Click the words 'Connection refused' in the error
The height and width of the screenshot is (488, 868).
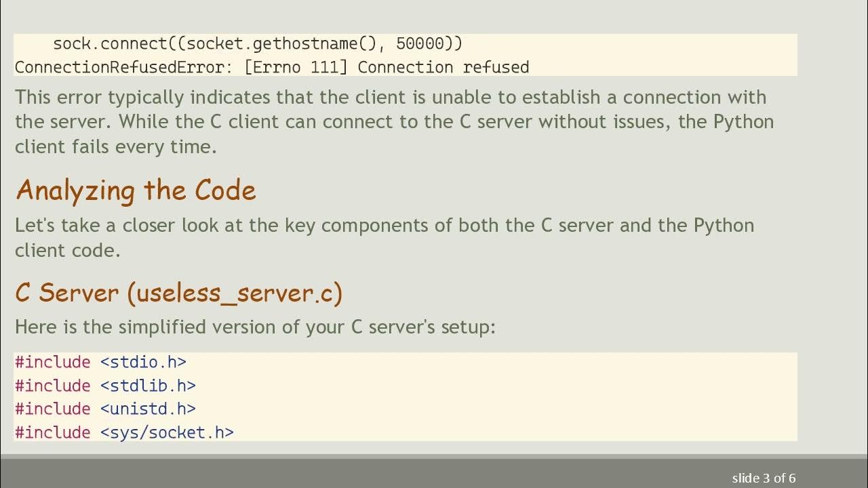tap(443, 67)
